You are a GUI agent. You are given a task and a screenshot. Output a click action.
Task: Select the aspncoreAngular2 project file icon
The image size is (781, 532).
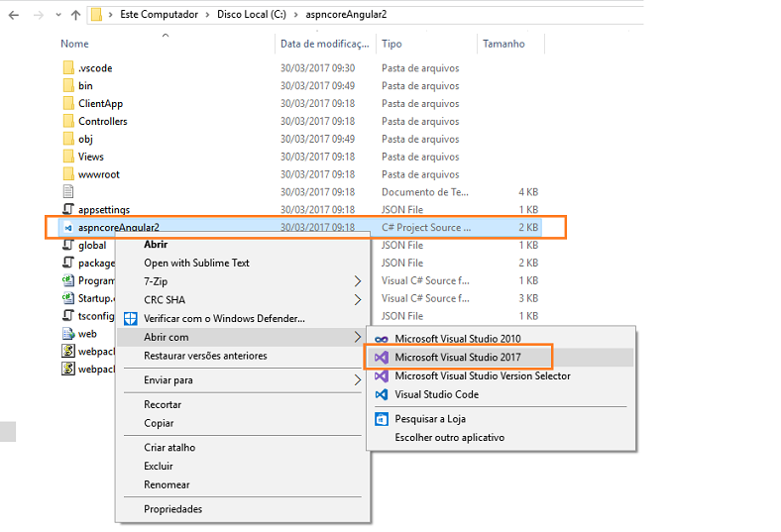coord(68,228)
